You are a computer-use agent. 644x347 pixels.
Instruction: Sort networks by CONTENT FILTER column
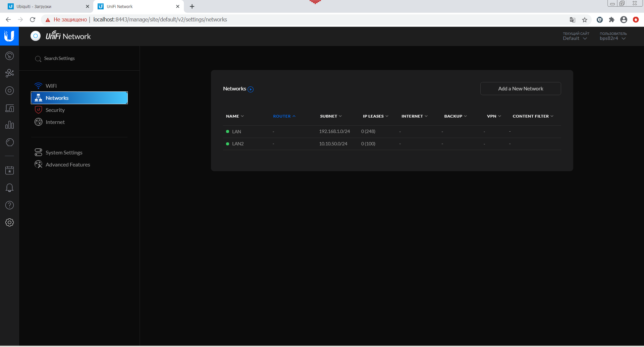(x=533, y=116)
